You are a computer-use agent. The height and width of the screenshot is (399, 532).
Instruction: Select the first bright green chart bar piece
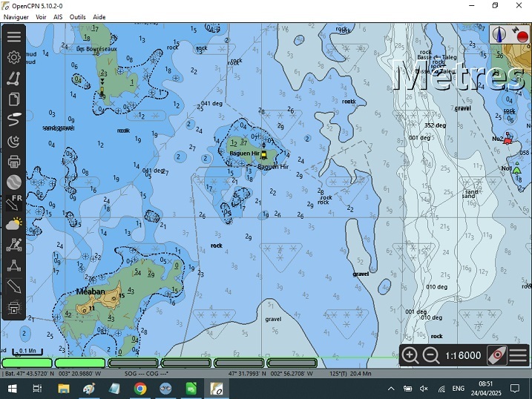[x=27, y=363]
